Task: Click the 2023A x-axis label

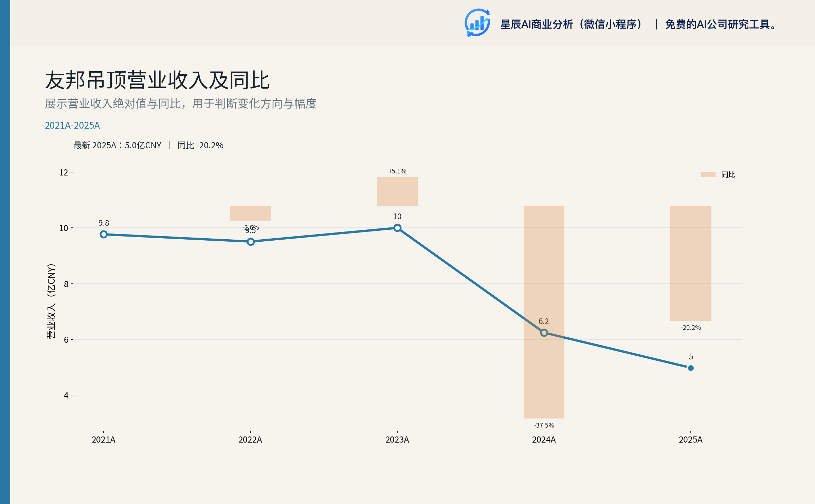Action: click(397, 440)
